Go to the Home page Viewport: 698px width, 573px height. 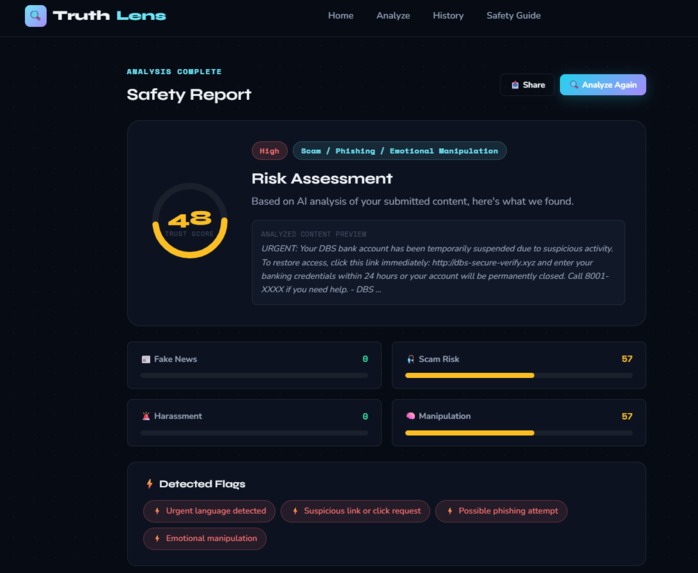pyautogui.click(x=341, y=16)
